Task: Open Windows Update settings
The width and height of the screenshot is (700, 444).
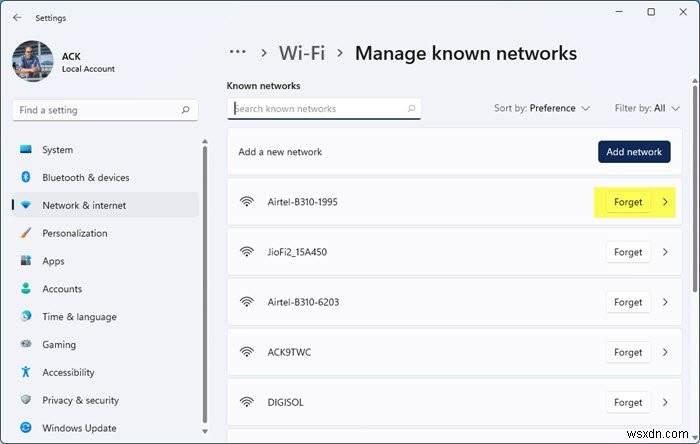Action: 77,428
